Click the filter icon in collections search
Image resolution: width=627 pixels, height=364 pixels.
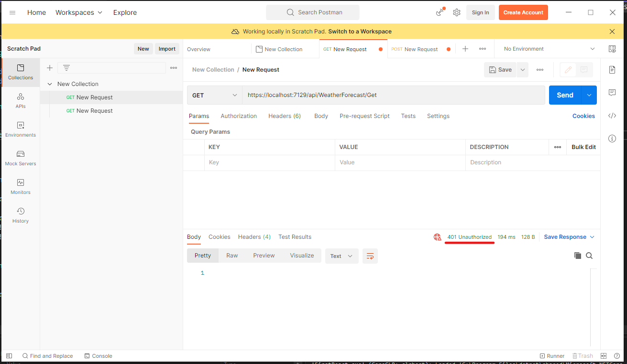[66, 68]
